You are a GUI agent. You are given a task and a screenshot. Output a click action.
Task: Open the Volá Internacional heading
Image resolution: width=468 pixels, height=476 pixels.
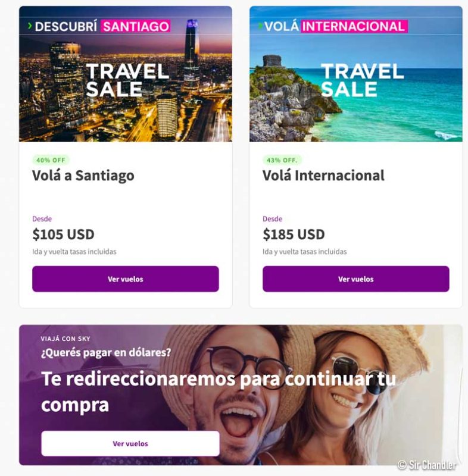pyautogui.click(x=323, y=176)
